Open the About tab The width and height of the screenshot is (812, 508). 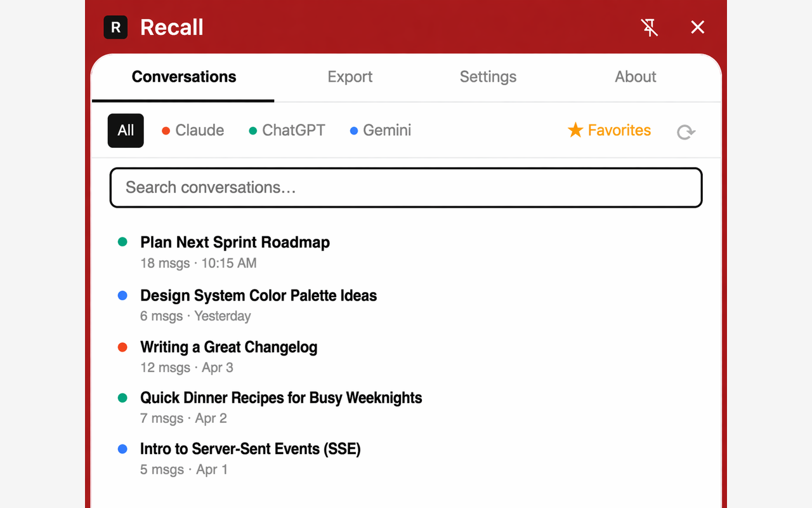[635, 76]
